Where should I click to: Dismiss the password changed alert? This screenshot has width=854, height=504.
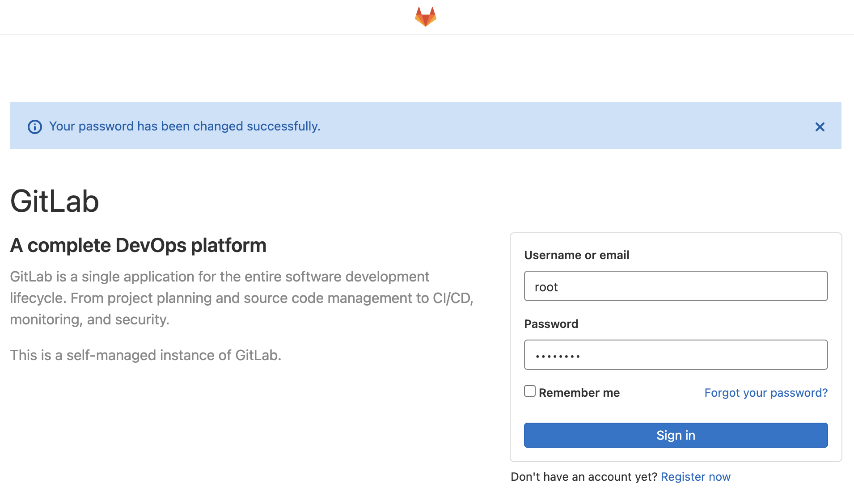[820, 127]
